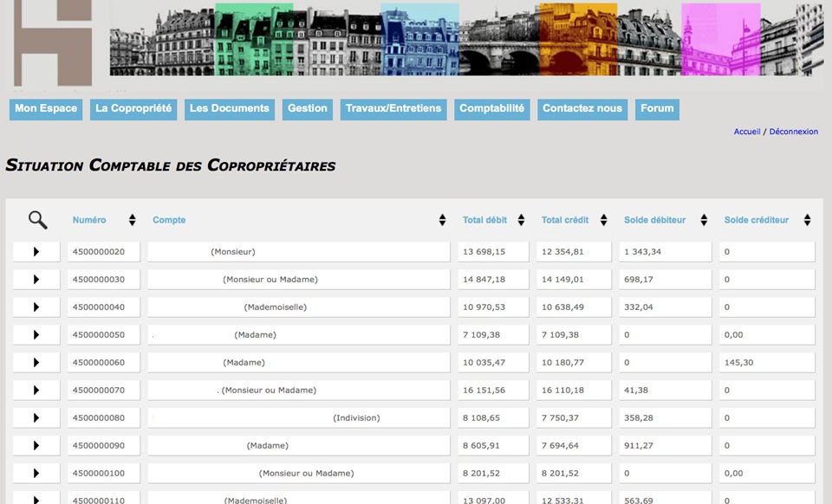Sort table by Solde débiteur arrows
The width and height of the screenshot is (832, 504).
(x=704, y=220)
